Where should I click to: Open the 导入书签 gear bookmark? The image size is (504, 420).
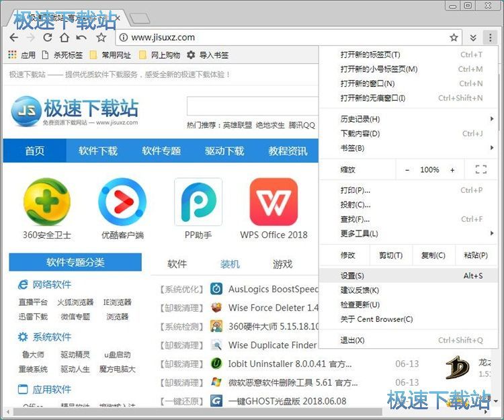[208, 55]
